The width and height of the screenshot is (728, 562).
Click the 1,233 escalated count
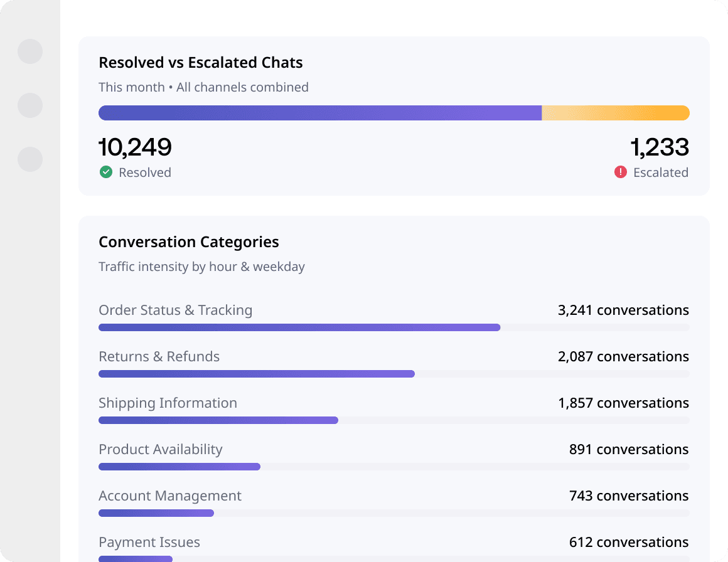coord(660,147)
